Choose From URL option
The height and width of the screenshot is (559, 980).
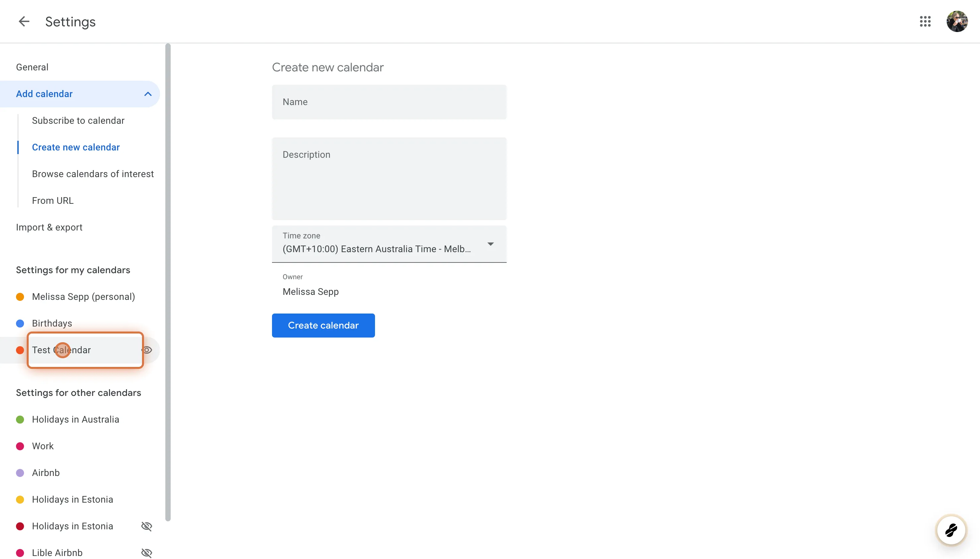(x=53, y=201)
